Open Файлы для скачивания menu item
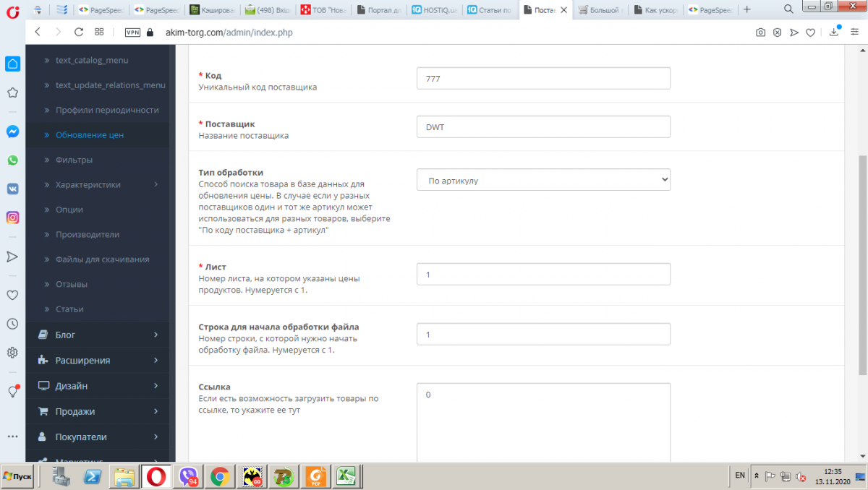The image size is (868, 490). point(103,259)
